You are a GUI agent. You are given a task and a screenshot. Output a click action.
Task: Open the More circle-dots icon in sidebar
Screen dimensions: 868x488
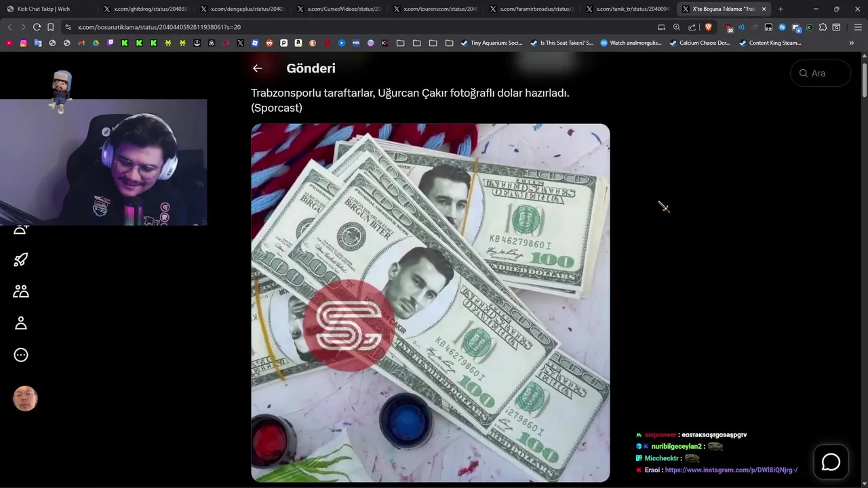(21, 355)
